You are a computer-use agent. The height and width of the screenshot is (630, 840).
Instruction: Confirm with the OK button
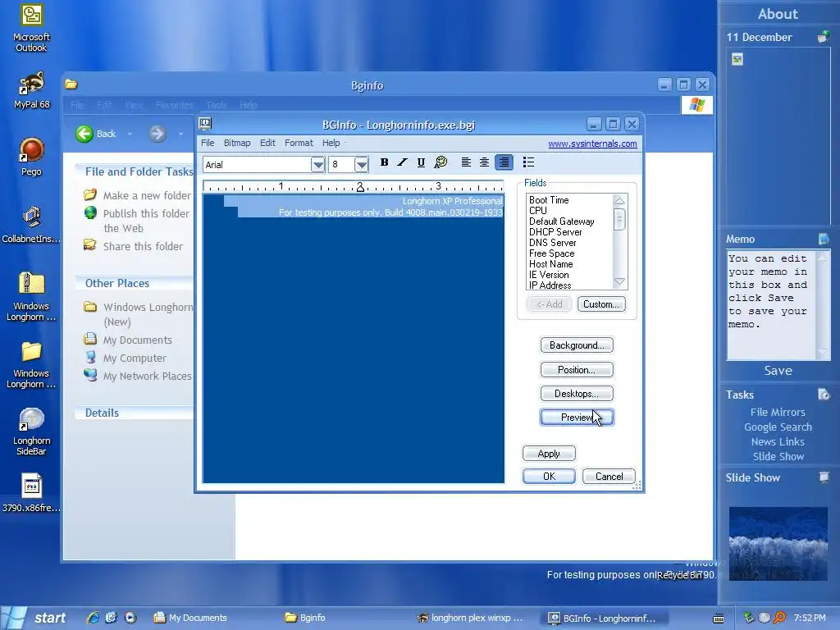coord(549,477)
